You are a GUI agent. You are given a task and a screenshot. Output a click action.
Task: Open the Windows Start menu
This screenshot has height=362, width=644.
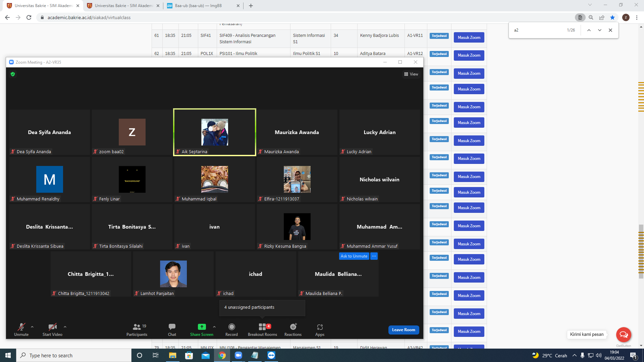pos(8,355)
